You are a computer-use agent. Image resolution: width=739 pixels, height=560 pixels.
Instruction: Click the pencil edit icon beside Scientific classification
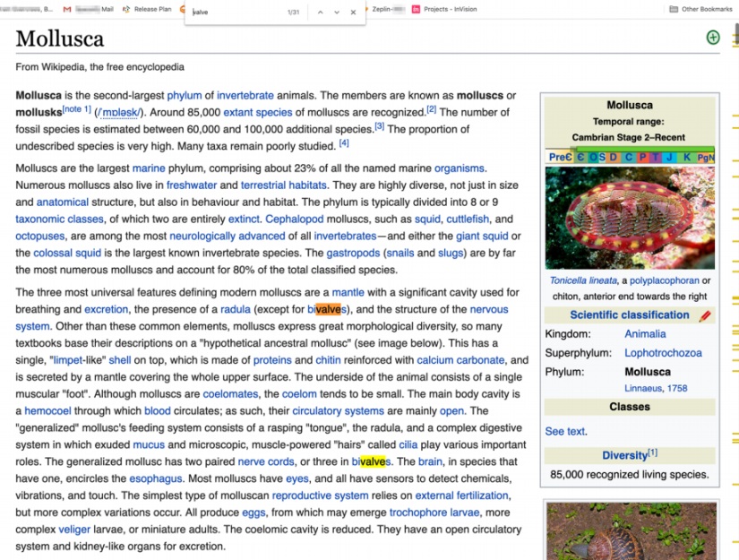[x=705, y=314]
